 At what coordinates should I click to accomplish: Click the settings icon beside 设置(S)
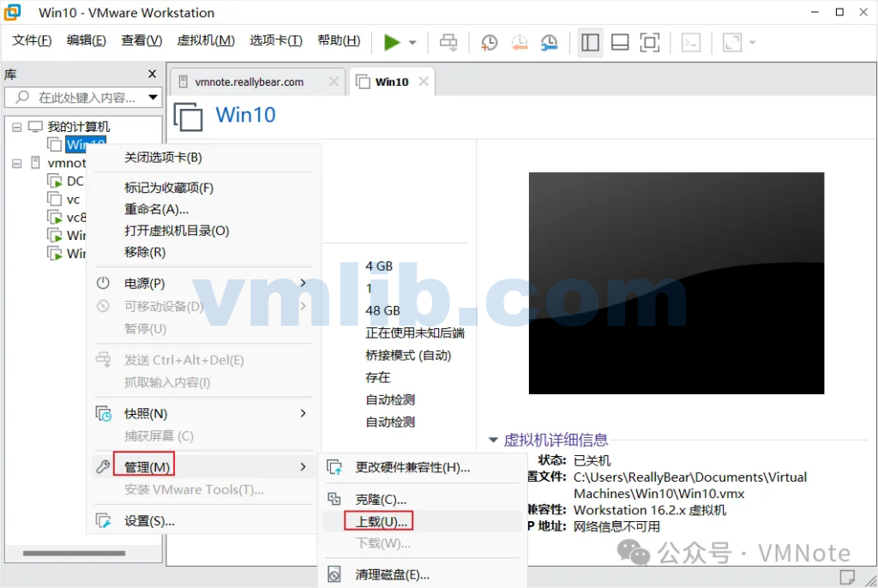[x=104, y=521]
